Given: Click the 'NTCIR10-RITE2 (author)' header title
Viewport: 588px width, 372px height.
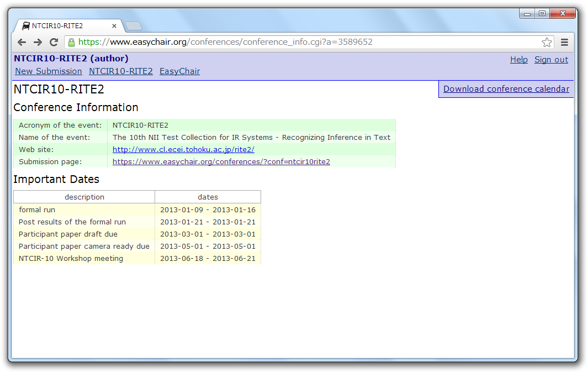Looking at the screenshot, I should pos(71,59).
